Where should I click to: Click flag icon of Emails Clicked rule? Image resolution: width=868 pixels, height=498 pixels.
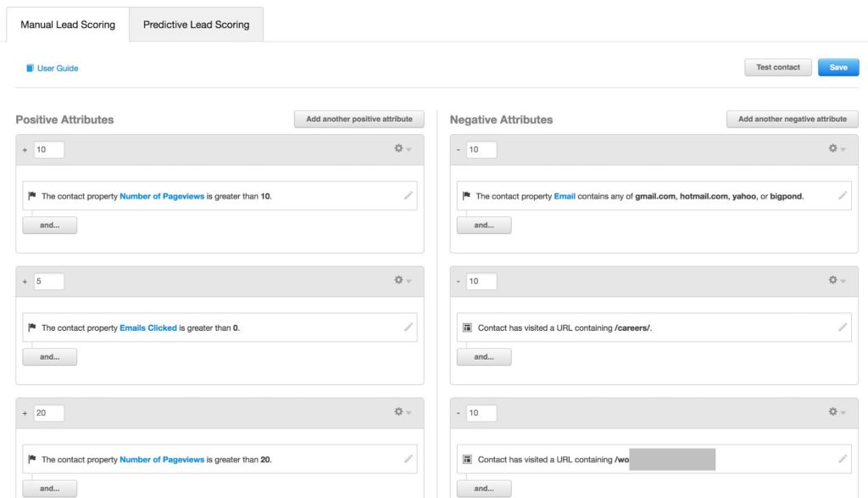(32, 327)
